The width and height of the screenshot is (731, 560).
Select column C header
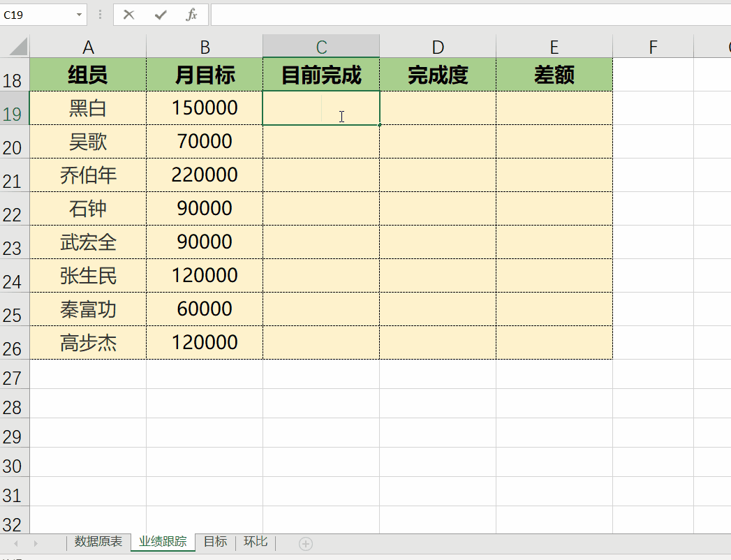[x=321, y=47]
